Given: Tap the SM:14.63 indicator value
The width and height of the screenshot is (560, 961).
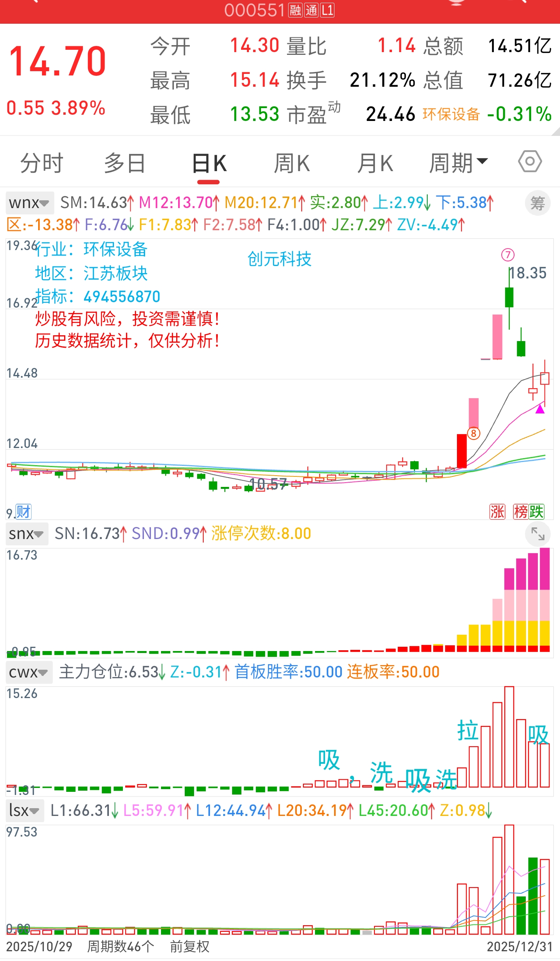Looking at the screenshot, I should click(97, 203).
